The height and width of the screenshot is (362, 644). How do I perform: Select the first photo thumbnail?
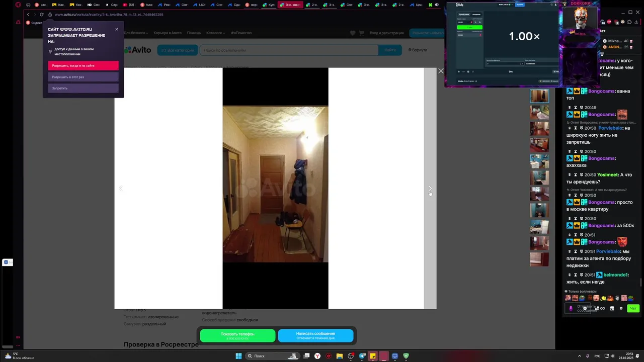(539, 96)
